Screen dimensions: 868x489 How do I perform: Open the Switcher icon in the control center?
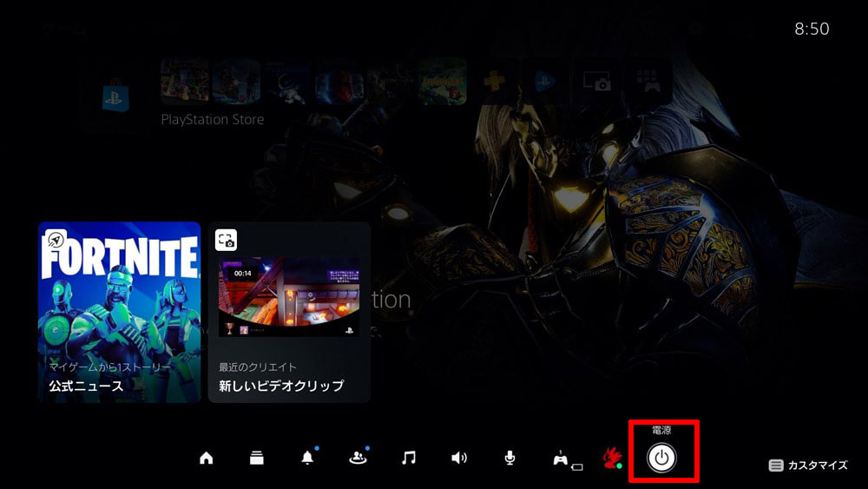coord(256,458)
